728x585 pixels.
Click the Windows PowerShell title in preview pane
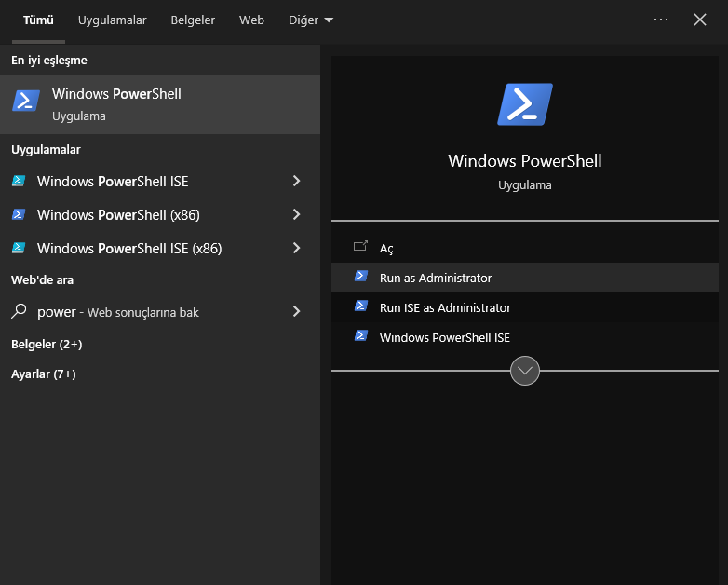click(525, 161)
